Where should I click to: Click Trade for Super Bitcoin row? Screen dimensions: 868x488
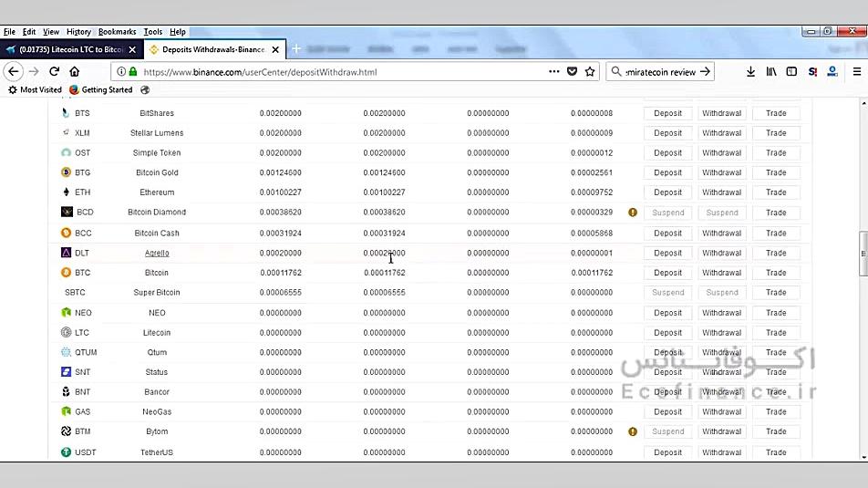(776, 293)
